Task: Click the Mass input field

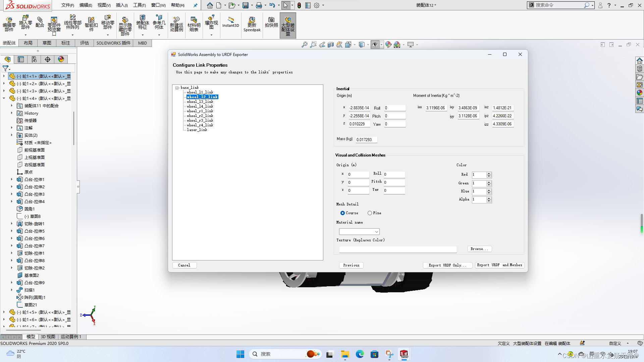Action: tap(365, 139)
